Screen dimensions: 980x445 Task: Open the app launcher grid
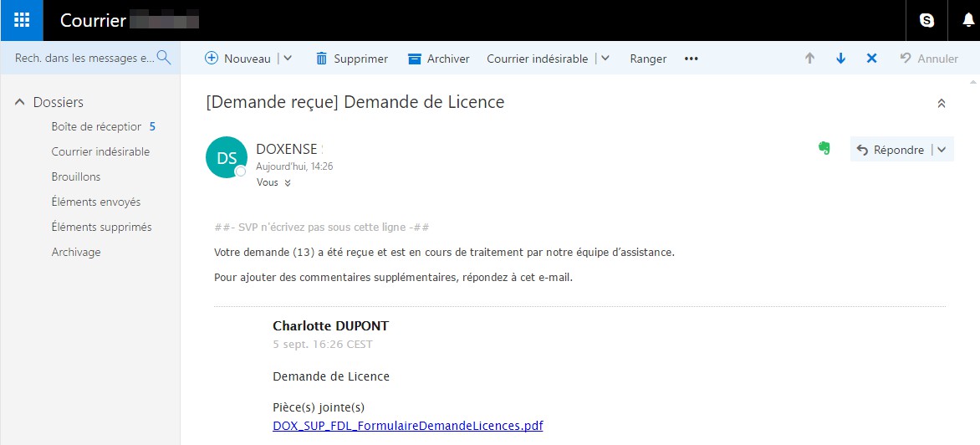22,20
